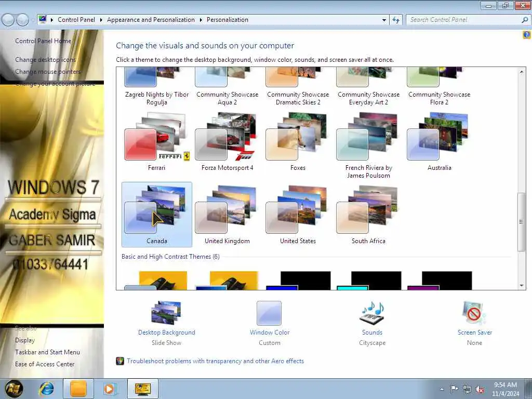This screenshot has width=532, height=399.
Task: Open Sounds Cityscape settings
Action: (372, 323)
